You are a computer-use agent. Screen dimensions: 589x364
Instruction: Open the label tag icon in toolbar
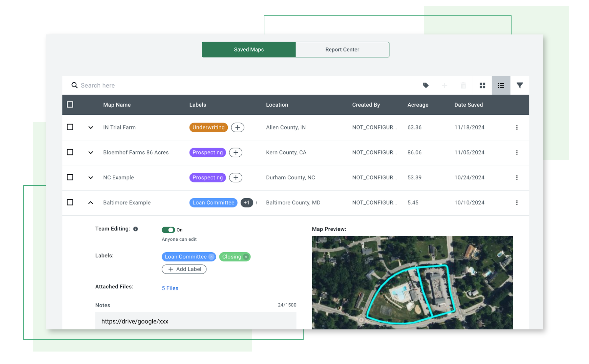426,85
